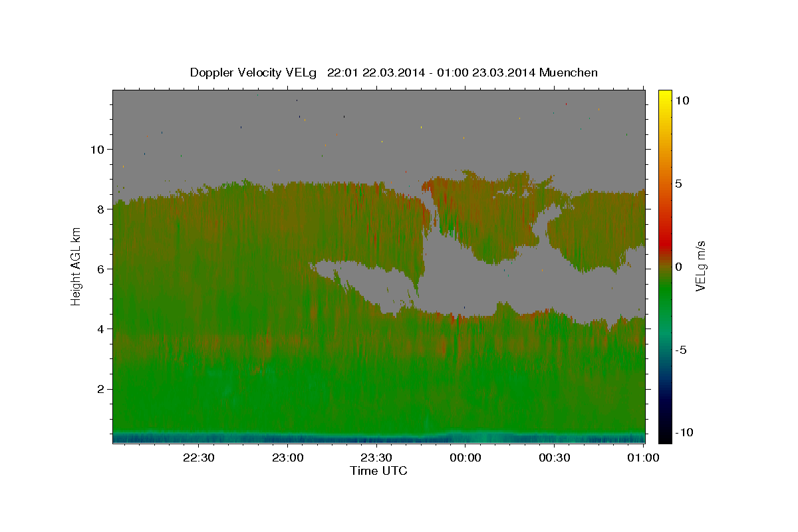Screen dimensions: 798x532
Task: Click the 'Time UTC' axis title
Action: [378, 471]
